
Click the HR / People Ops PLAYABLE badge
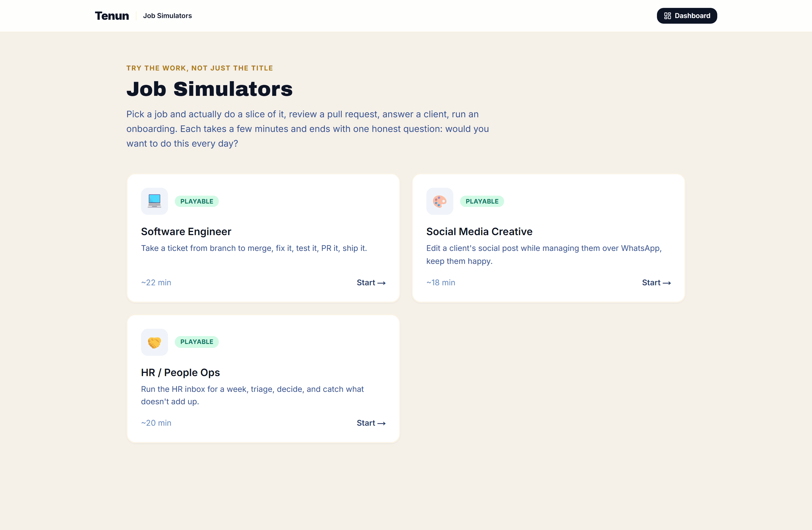point(197,342)
